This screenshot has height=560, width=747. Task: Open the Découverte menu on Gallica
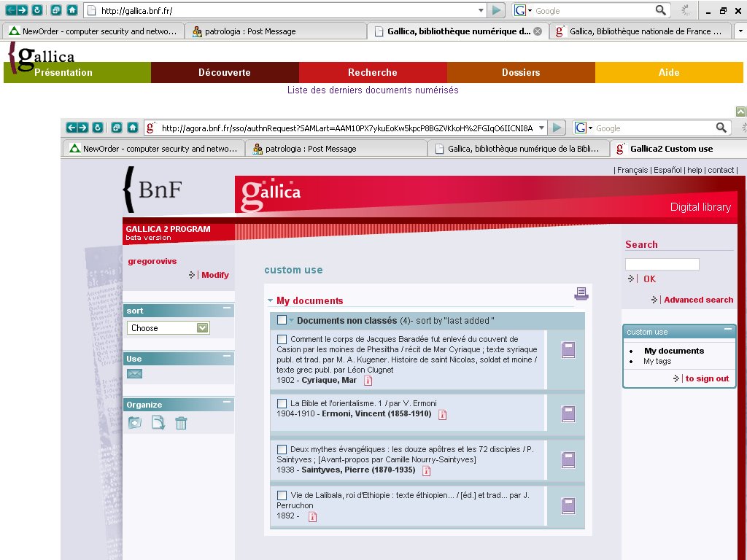225,72
